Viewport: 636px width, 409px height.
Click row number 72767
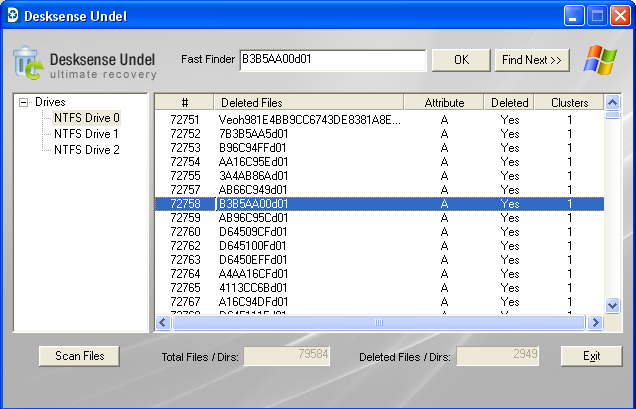[185, 302]
